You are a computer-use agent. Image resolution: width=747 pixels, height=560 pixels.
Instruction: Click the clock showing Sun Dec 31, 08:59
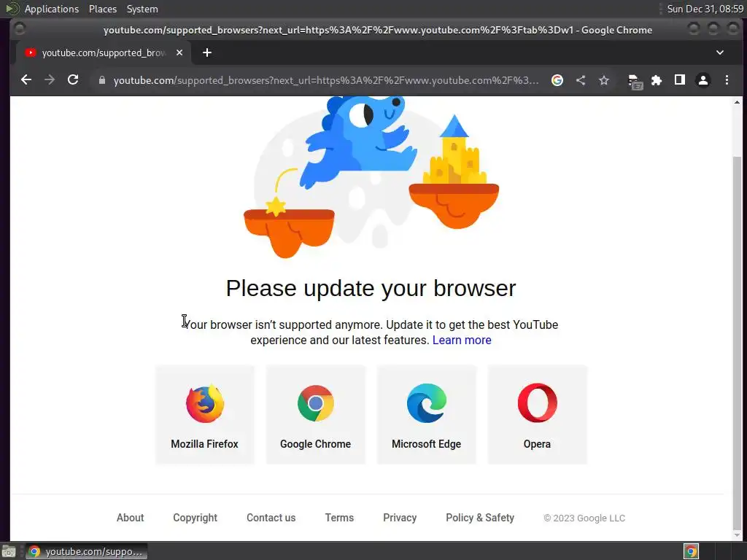705,9
